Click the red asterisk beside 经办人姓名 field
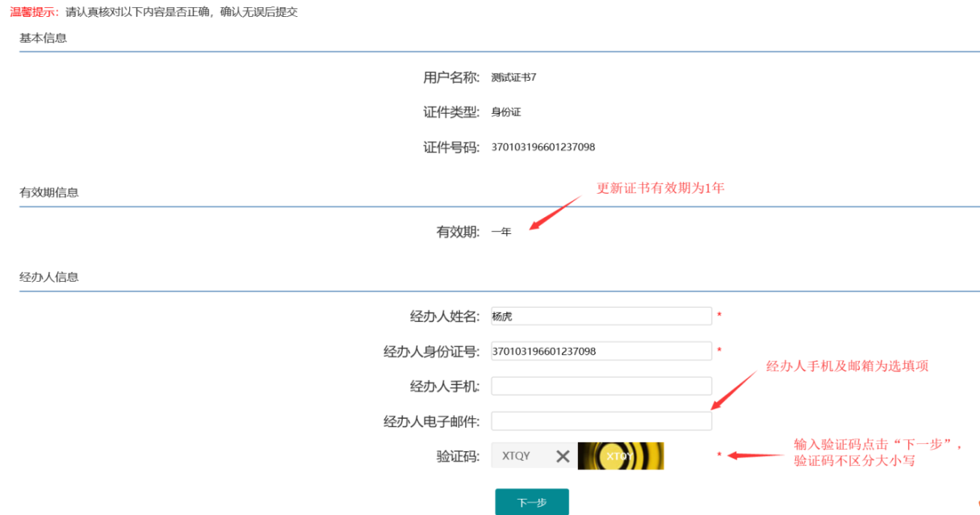The height and width of the screenshot is (515, 980). [x=719, y=316]
